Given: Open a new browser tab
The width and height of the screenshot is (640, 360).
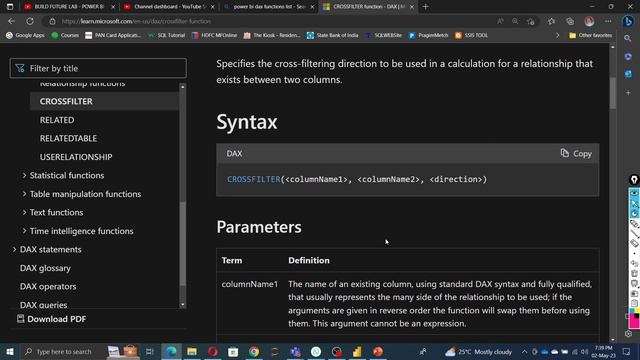Looking at the screenshot, I should 425,7.
